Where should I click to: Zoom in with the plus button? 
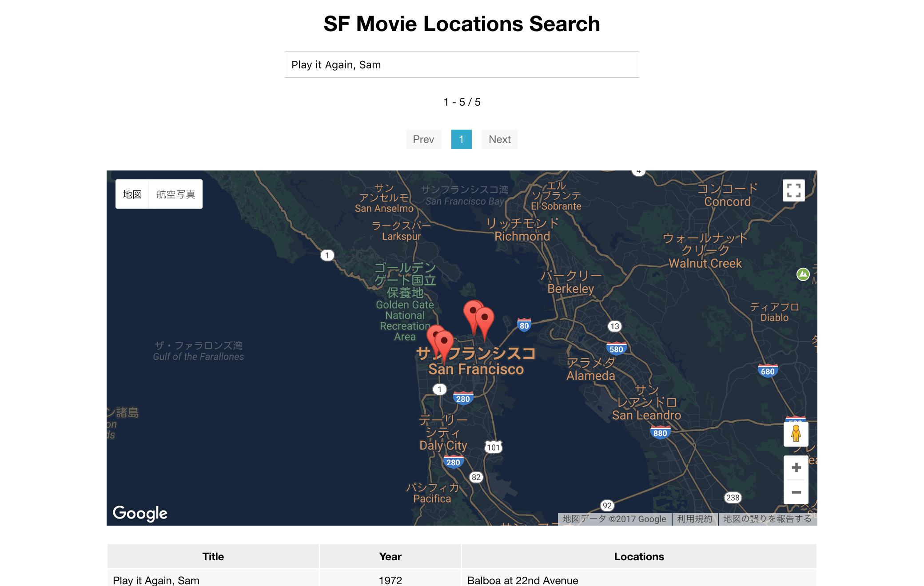tap(796, 467)
